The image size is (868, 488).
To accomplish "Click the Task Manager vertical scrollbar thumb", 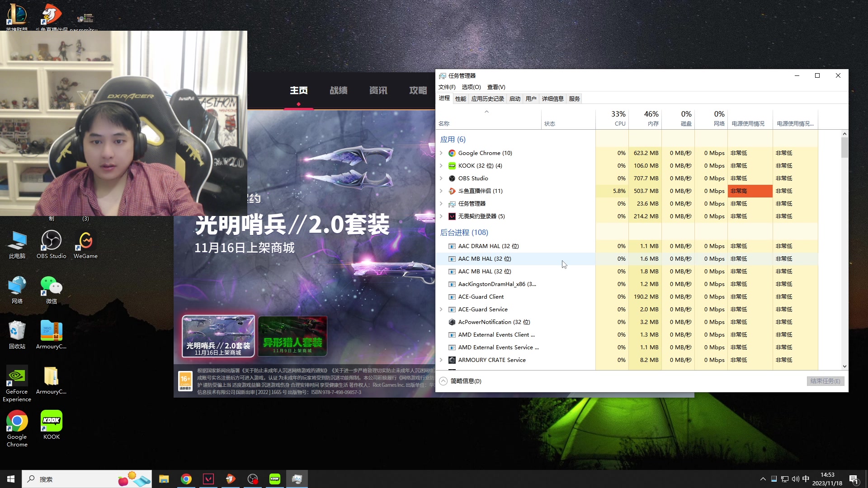I will 844,148.
